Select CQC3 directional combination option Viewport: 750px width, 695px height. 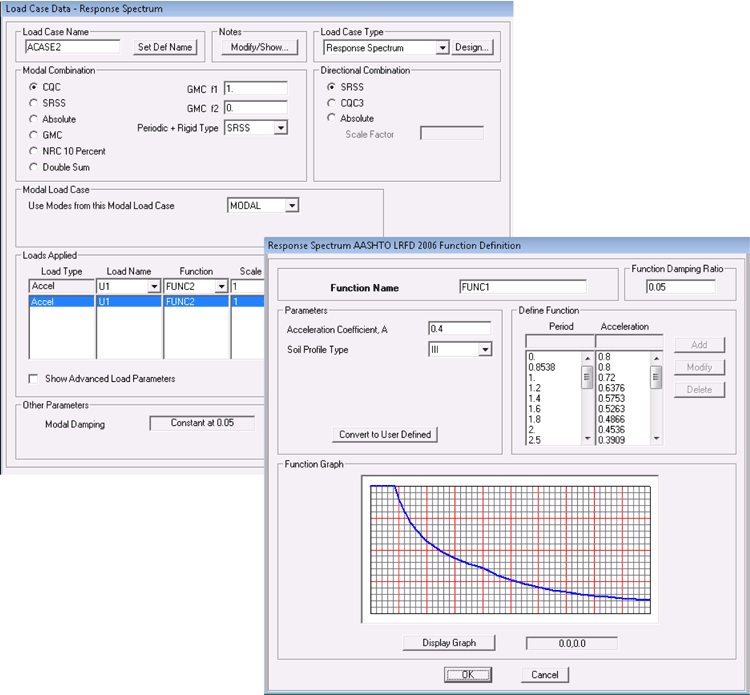(x=331, y=102)
